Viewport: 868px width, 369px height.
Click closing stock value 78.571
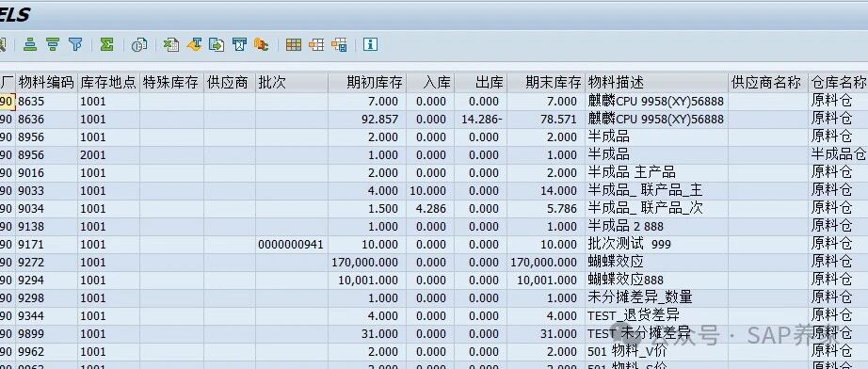[545, 120]
